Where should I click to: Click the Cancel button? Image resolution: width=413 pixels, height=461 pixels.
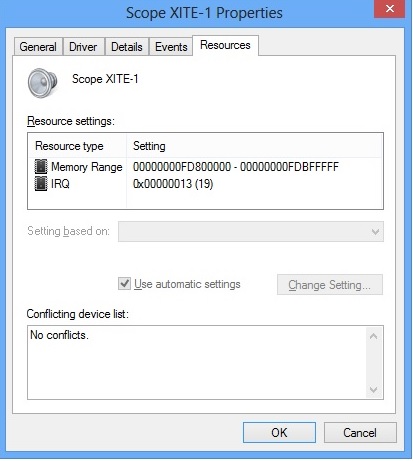click(360, 433)
